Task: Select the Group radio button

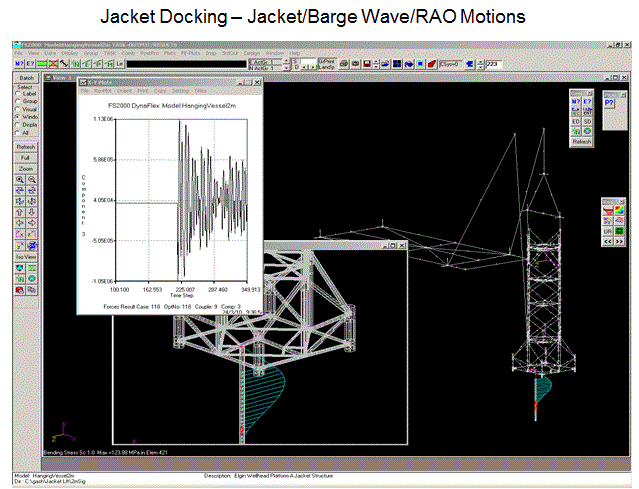Action: point(16,102)
